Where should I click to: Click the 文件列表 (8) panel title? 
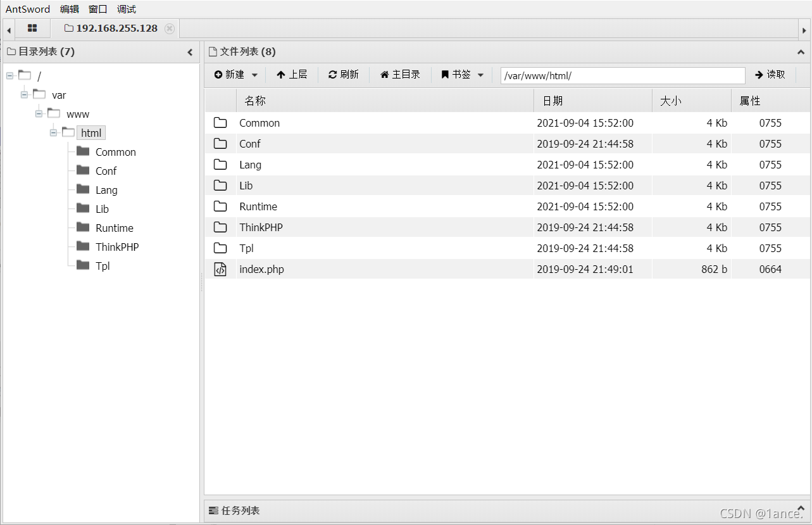pos(247,52)
